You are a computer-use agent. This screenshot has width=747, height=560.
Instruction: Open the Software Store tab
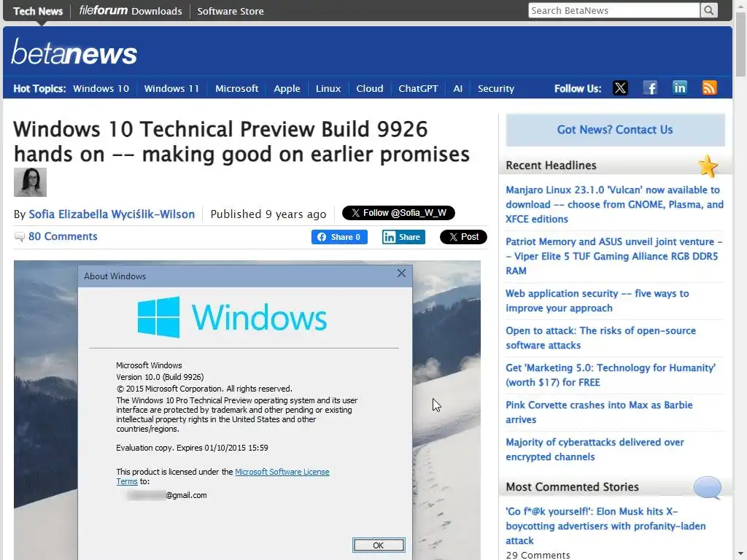231,11
